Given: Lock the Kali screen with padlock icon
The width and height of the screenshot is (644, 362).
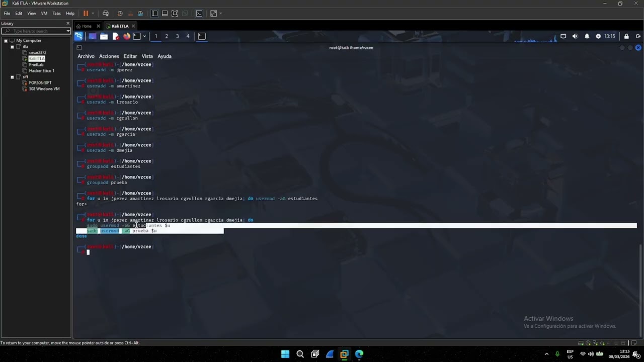Looking at the screenshot, I should click(626, 36).
